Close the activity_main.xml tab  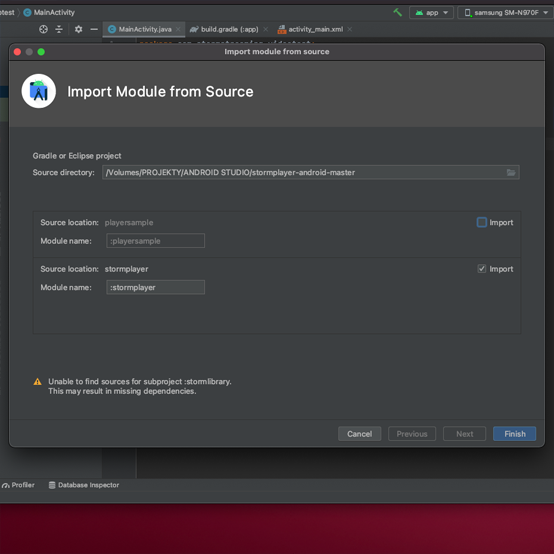(x=349, y=29)
